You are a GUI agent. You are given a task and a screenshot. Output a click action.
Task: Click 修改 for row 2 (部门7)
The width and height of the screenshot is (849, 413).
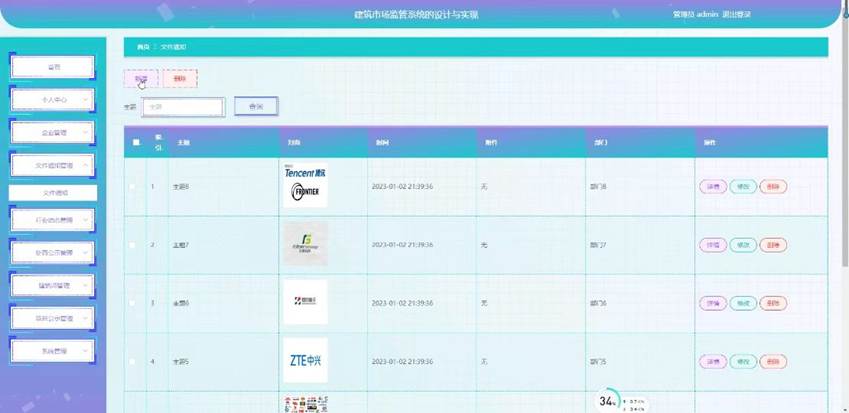coord(743,245)
